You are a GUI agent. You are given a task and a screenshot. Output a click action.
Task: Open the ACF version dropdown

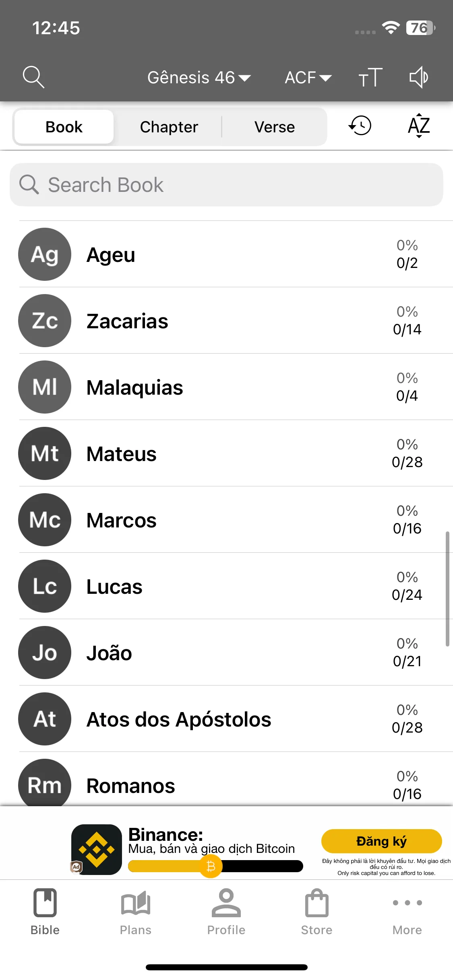point(308,77)
